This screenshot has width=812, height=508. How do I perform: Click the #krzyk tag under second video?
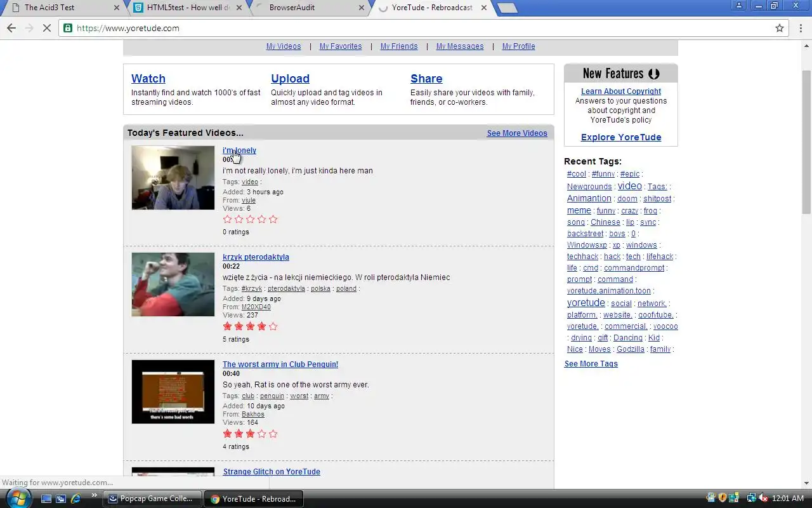coord(252,289)
